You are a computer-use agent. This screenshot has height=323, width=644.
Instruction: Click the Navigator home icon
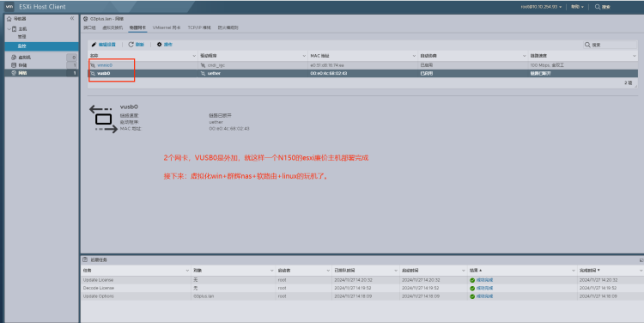pyautogui.click(x=9, y=19)
